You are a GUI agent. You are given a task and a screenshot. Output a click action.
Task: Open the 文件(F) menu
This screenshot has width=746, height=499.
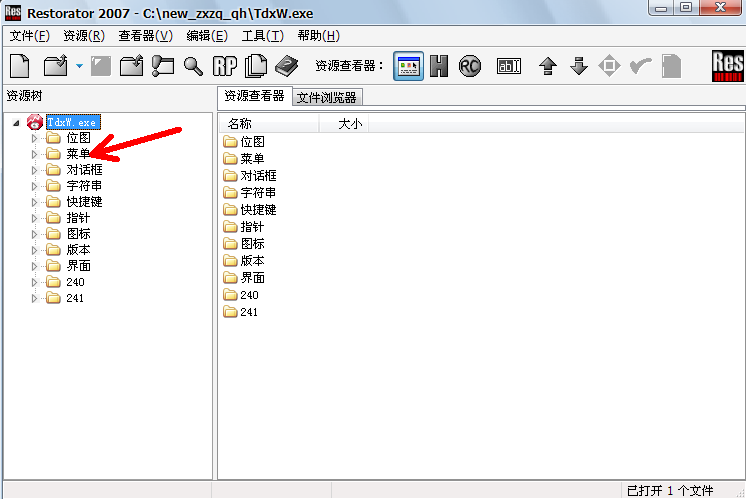click(x=29, y=36)
